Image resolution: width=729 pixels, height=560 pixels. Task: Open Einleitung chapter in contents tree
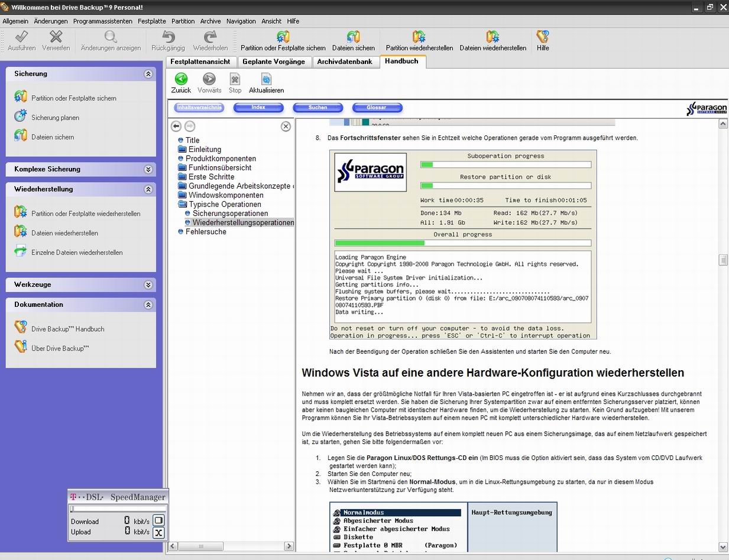click(x=205, y=150)
